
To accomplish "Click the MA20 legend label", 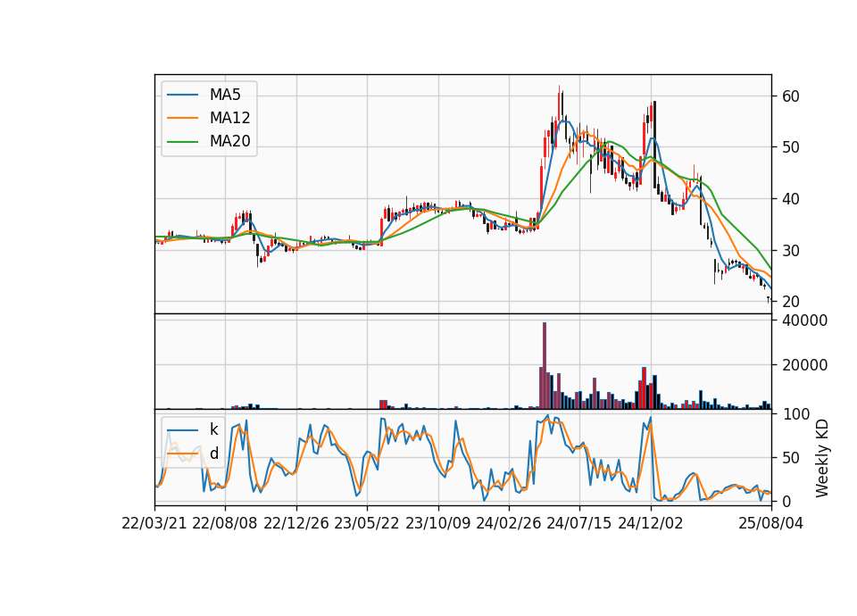I will click(229, 141).
